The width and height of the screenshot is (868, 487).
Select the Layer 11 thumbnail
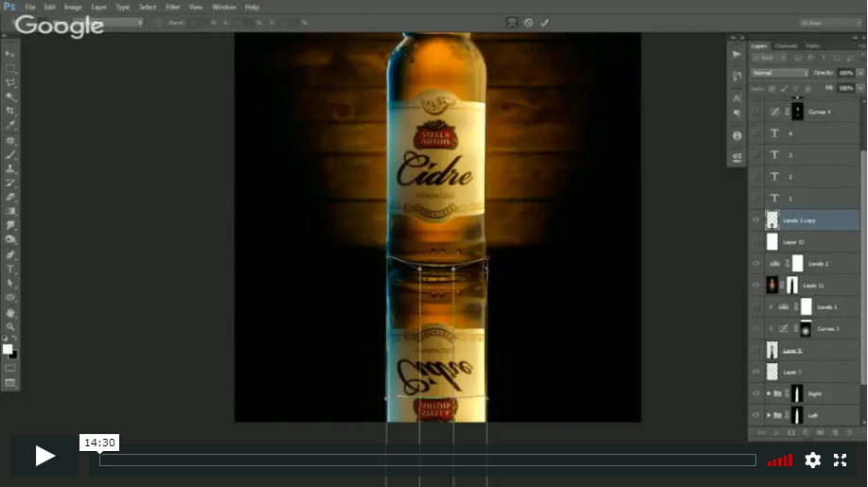click(771, 285)
